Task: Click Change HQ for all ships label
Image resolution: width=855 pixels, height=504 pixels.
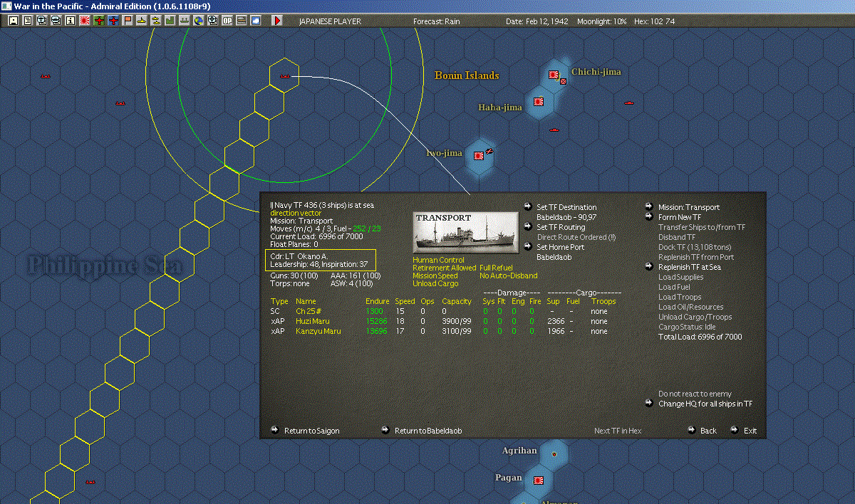Action: coord(705,404)
